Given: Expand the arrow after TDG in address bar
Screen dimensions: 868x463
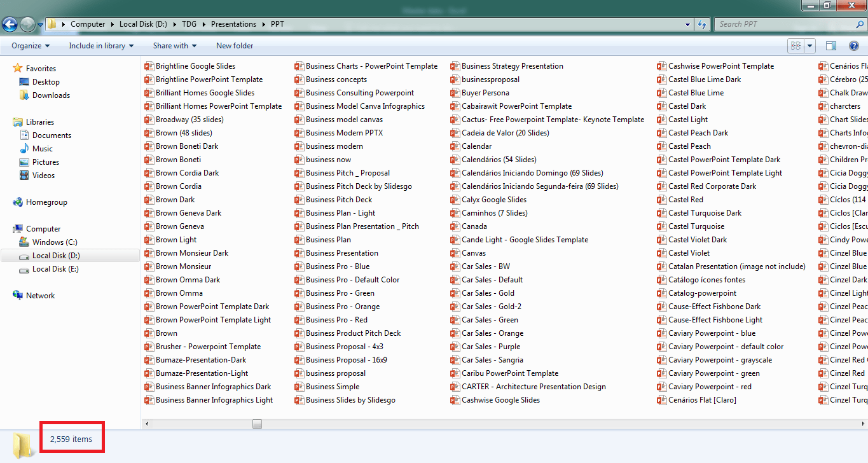Looking at the screenshot, I should [204, 24].
